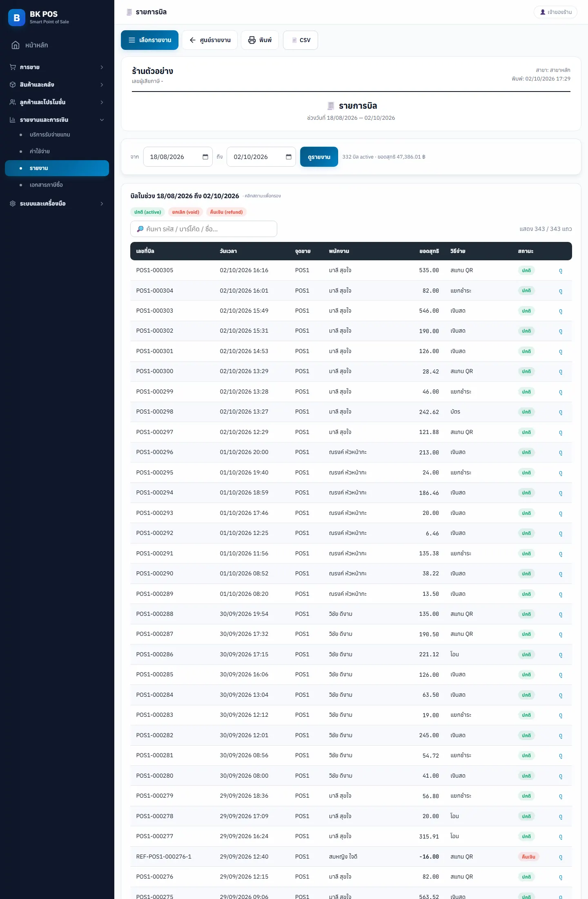View details of bill POS1-000290
Screen dimensions: 588x899
(561, 574)
